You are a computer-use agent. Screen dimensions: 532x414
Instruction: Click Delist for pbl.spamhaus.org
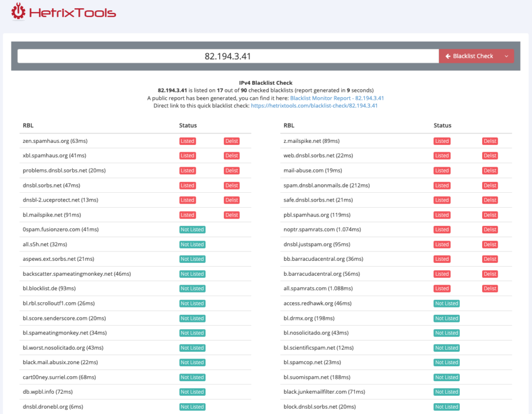(x=490, y=215)
